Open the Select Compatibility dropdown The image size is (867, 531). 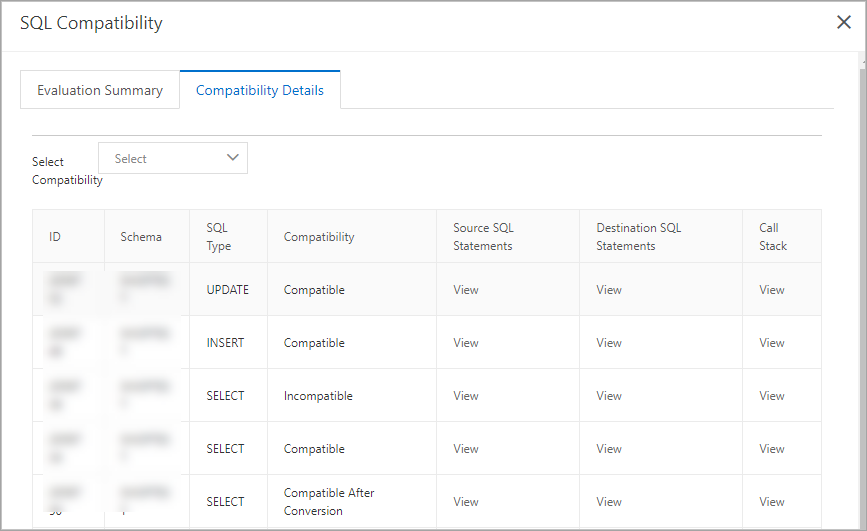tap(173, 158)
